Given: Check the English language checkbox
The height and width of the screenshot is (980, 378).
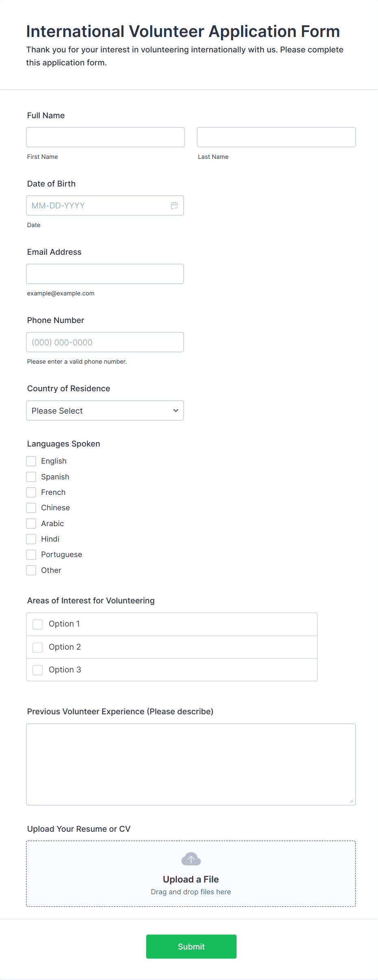Looking at the screenshot, I should pyautogui.click(x=31, y=461).
